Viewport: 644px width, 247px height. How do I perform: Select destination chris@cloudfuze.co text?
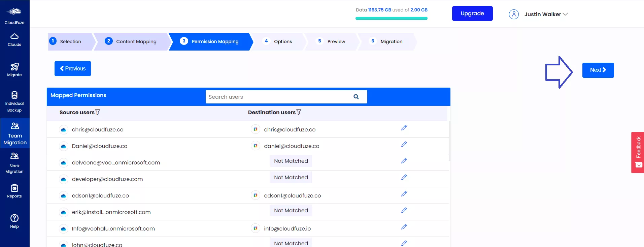290,130
